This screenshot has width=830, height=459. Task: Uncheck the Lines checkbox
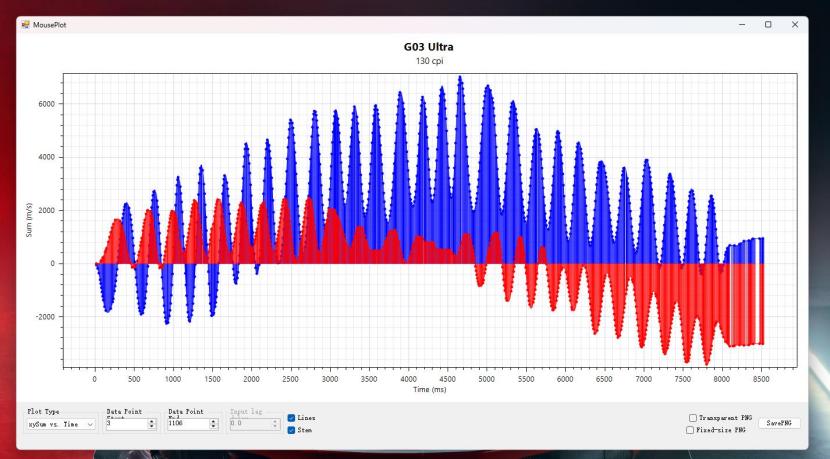click(x=291, y=418)
